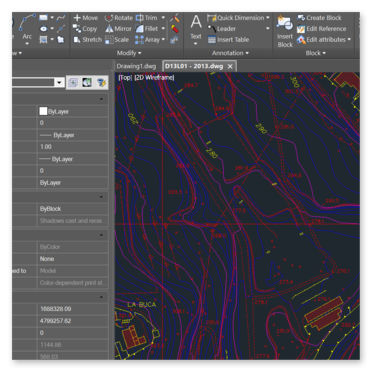Click the ByBlock material value
The width and height of the screenshot is (370, 370).
(50, 209)
